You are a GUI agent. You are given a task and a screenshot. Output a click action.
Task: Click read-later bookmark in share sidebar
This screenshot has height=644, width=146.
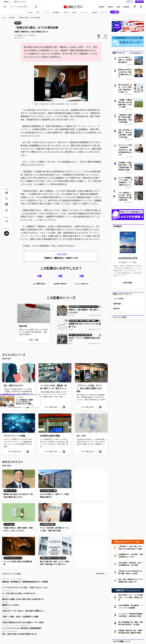click(7, 221)
